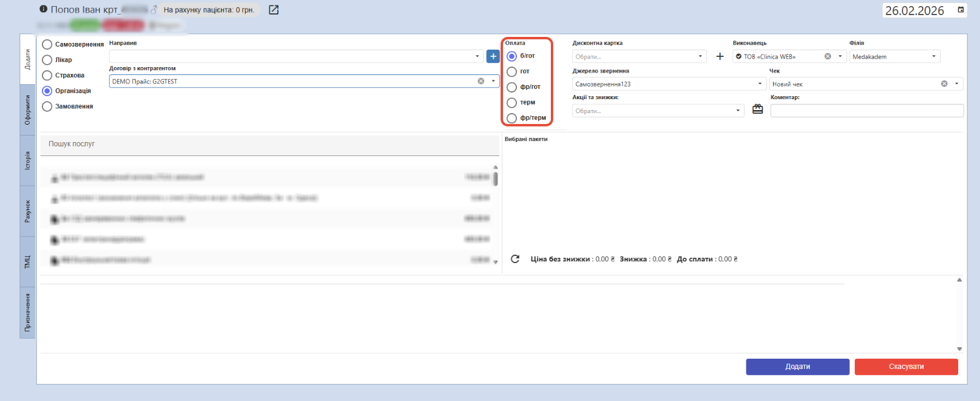The width and height of the screenshot is (980, 401).
Task: Open the Акції та знижки dropdown
Action: point(658,111)
